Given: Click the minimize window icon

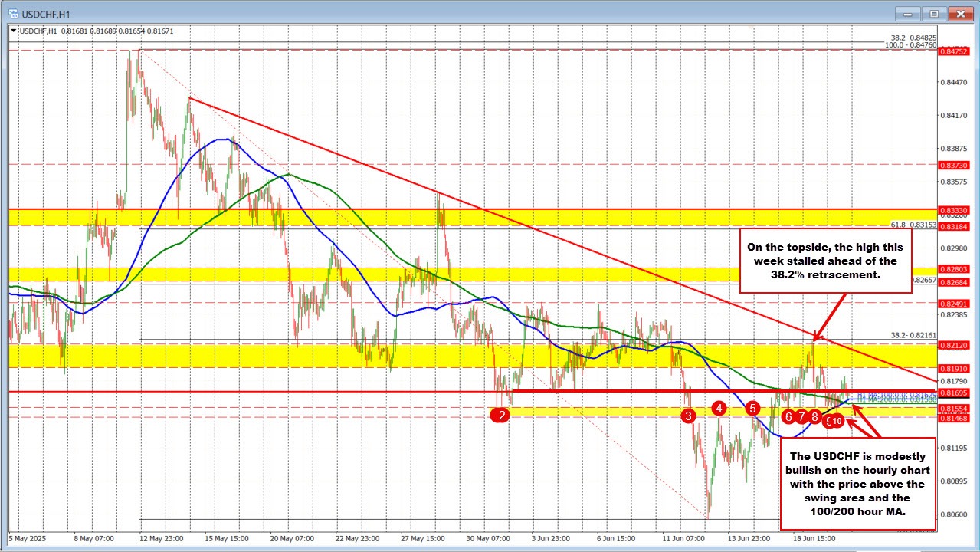Looking at the screenshot, I should 906,13.
